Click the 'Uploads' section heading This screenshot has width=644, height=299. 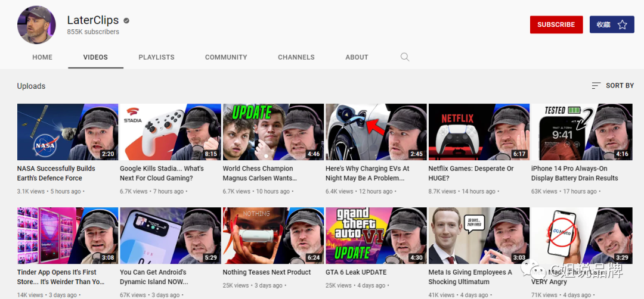tap(31, 86)
